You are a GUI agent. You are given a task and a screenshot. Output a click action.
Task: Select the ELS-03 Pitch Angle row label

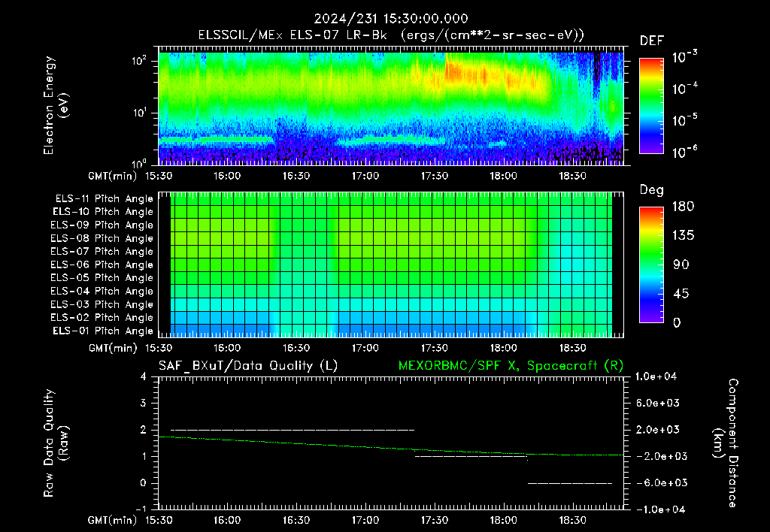coord(102,304)
